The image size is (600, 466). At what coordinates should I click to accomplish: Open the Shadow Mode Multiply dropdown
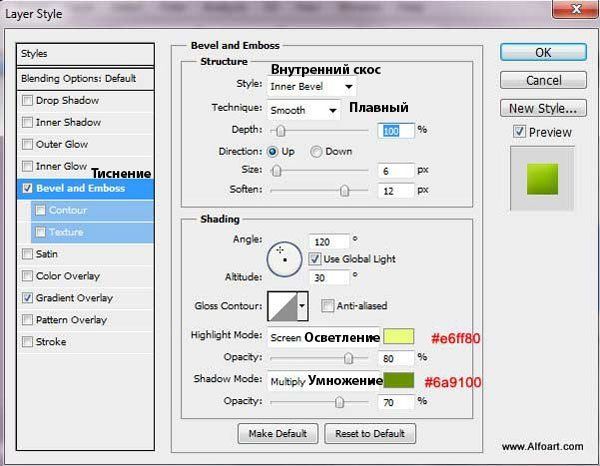[x=324, y=381]
